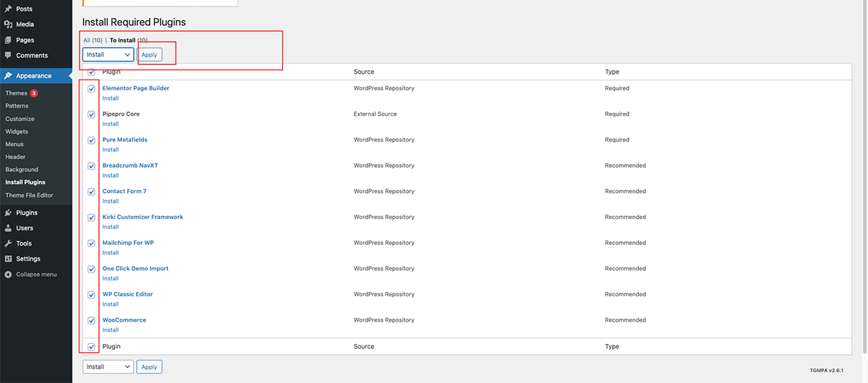Click the Media icon in sidebar

8,25
